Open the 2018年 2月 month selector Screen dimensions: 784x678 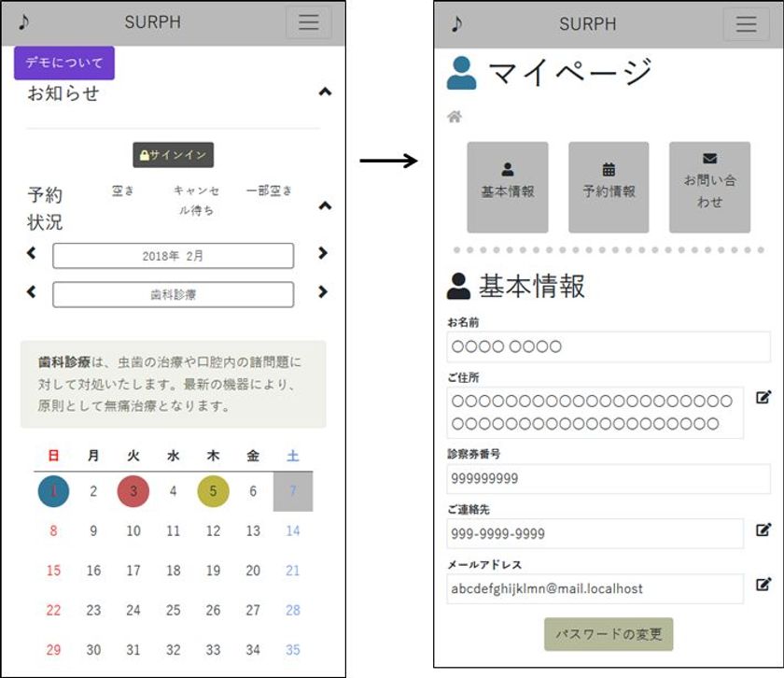coord(173,256)
